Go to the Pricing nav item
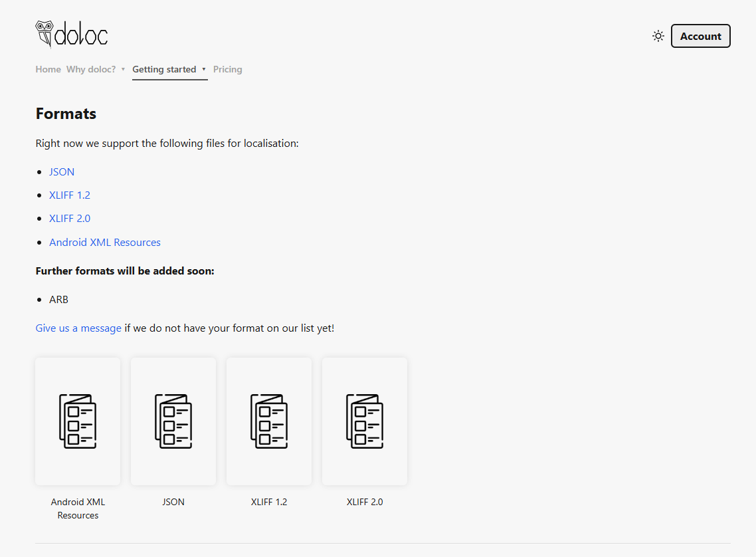The width and height of the screenshot is (756, 557). (x=227, y=69)
